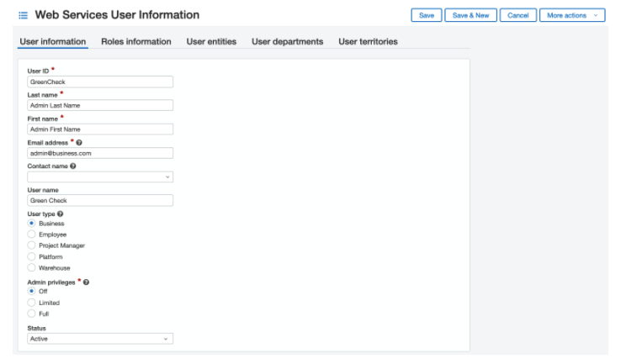Select the Platform user type
The width and height of the screenshot is (621, 364).
[x=32, y=256]
